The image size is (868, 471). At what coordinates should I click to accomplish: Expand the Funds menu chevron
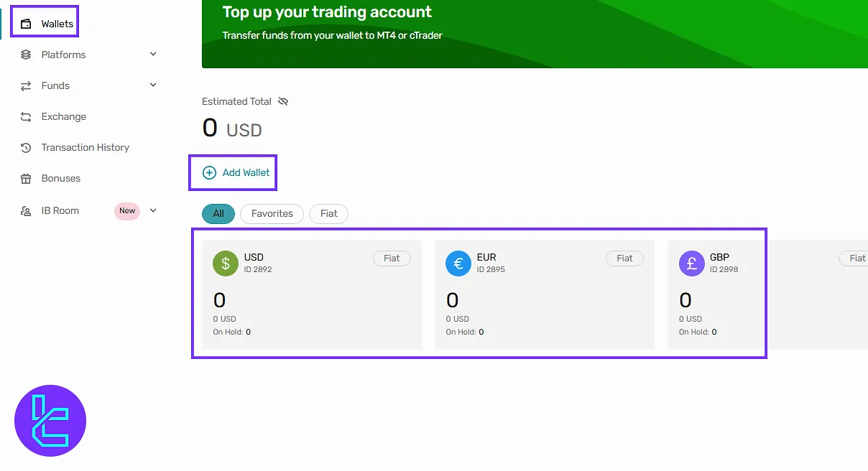click(153, 85)
